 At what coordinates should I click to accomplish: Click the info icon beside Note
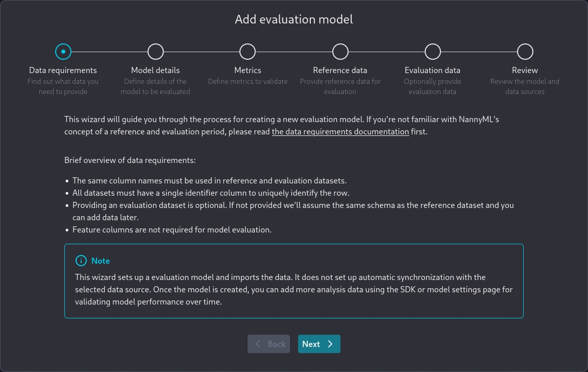81,261
